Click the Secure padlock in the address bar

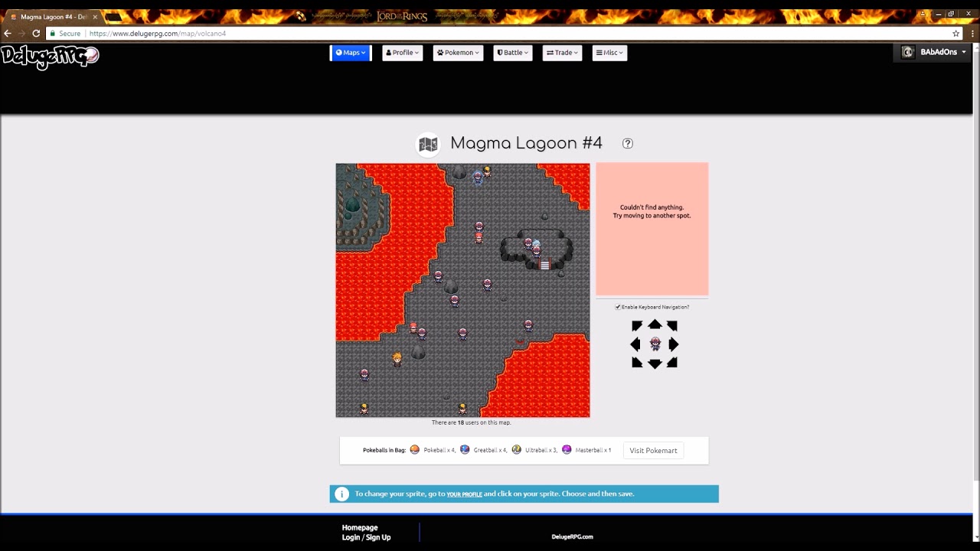tap(53, 34)
